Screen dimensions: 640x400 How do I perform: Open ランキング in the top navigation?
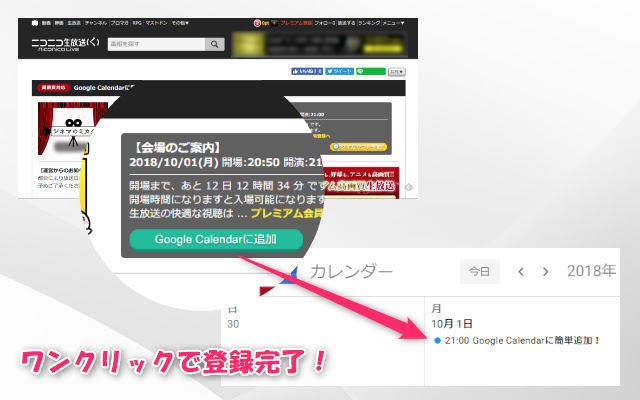click(369, 23)
